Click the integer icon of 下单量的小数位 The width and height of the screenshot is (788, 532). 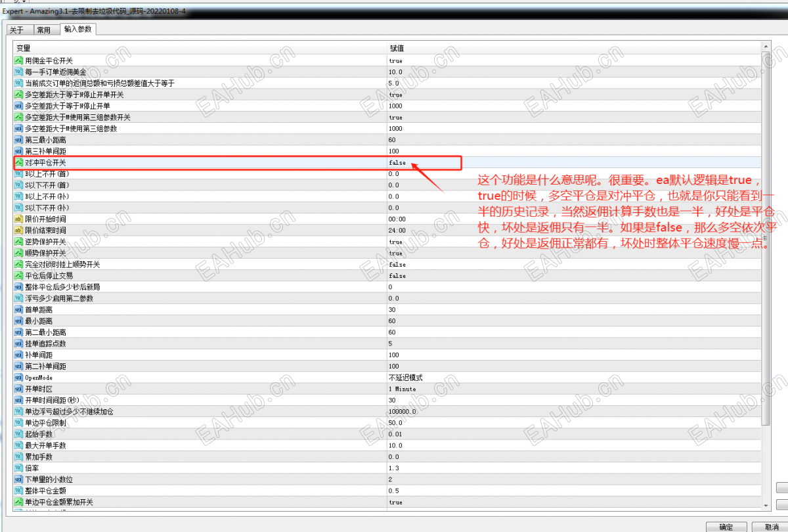coord(19,479)
